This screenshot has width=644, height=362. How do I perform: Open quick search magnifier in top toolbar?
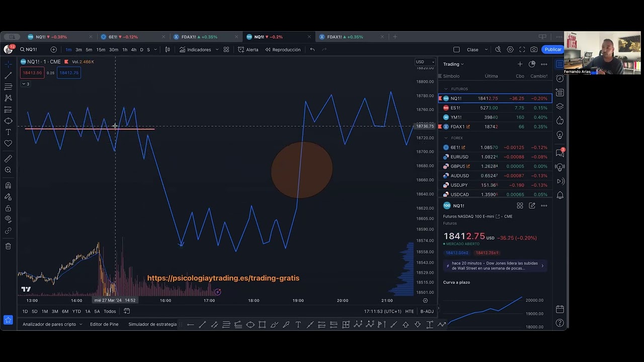(x=498, y=50)
